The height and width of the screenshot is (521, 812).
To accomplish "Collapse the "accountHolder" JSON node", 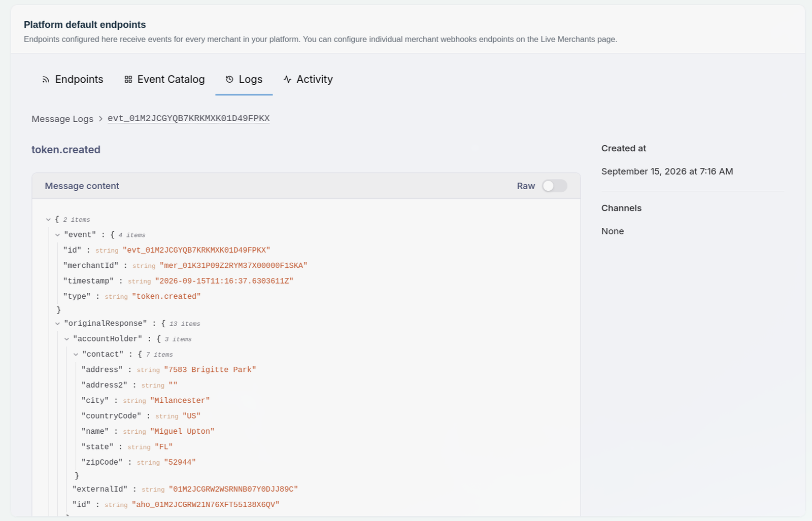I will click(x=66, y=339).
